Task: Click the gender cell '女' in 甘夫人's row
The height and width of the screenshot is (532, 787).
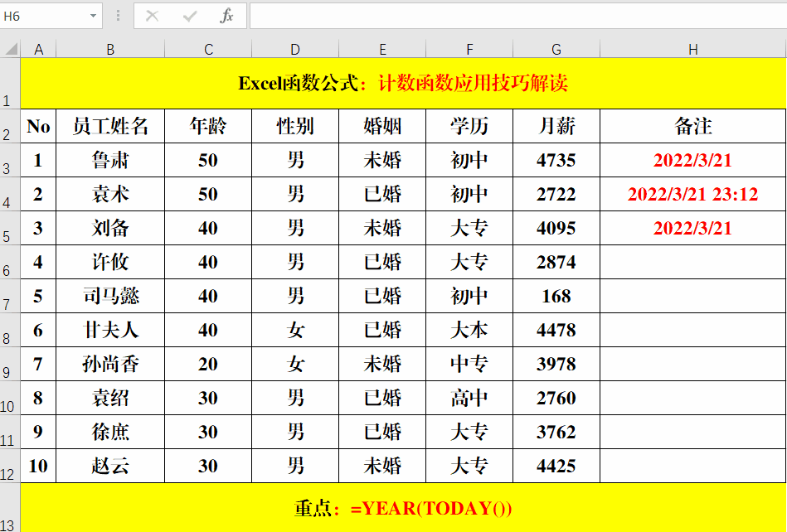Action: [x=295, y=330]
